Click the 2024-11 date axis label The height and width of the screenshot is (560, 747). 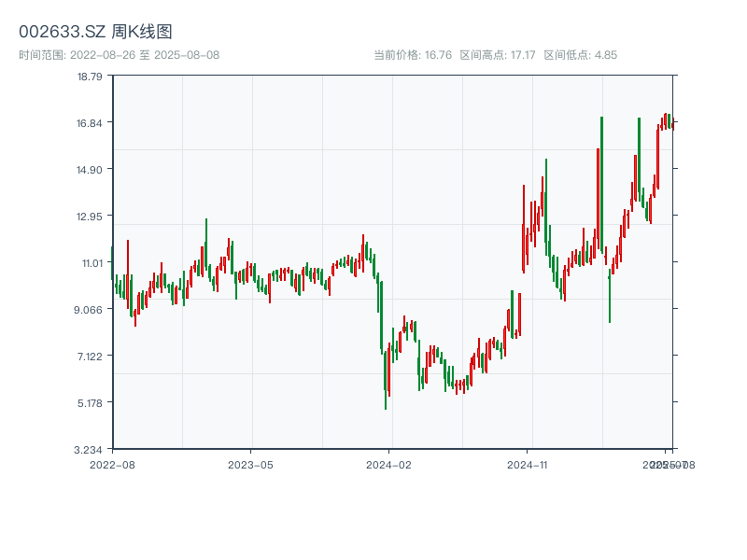point(527,464)
